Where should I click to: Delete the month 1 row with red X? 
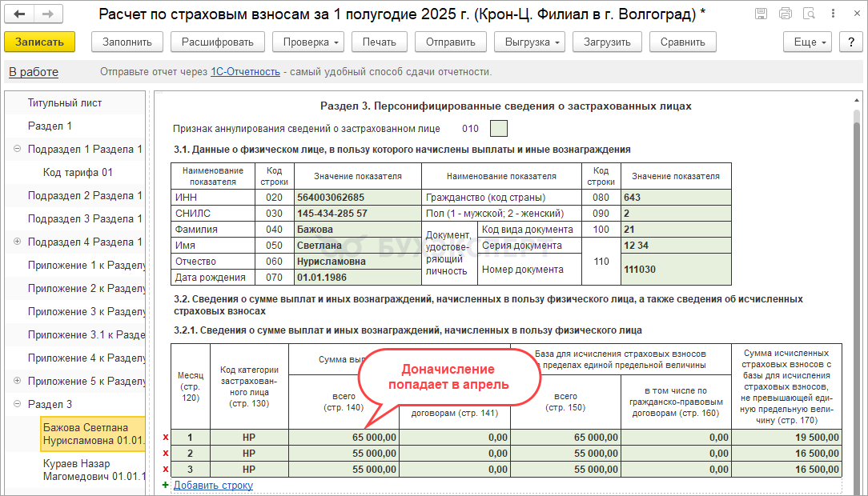click(x=166, y=438)
